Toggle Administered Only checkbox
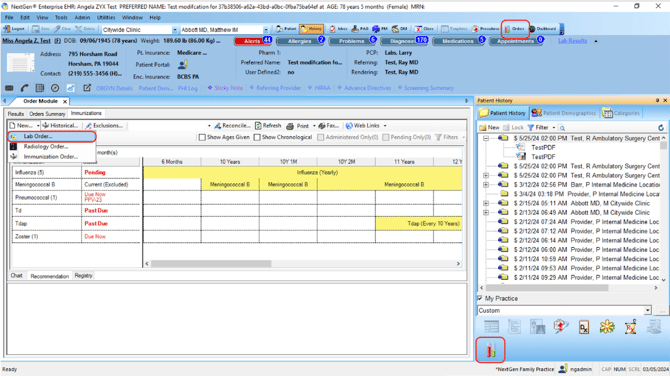The image size is (670, 377). (320, 138)
